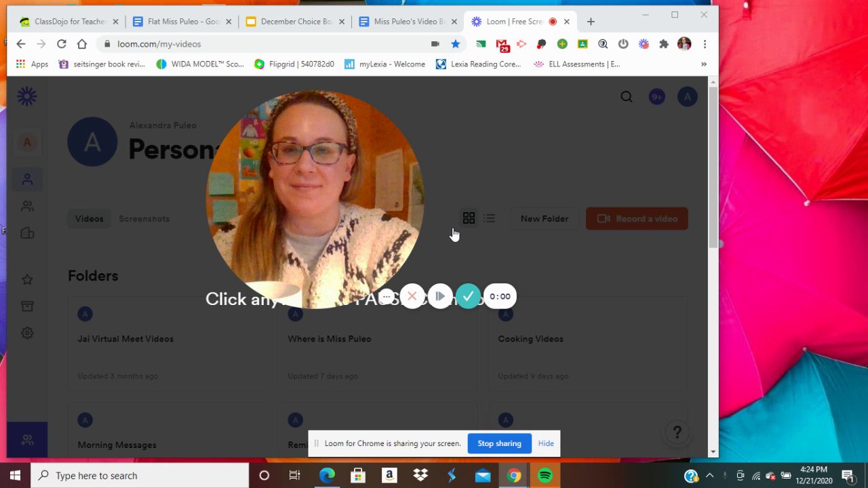Click the bookmark star in address bar
Image resolution: width=868 pixels, height=488 pixels.
[x=456, y=44]
